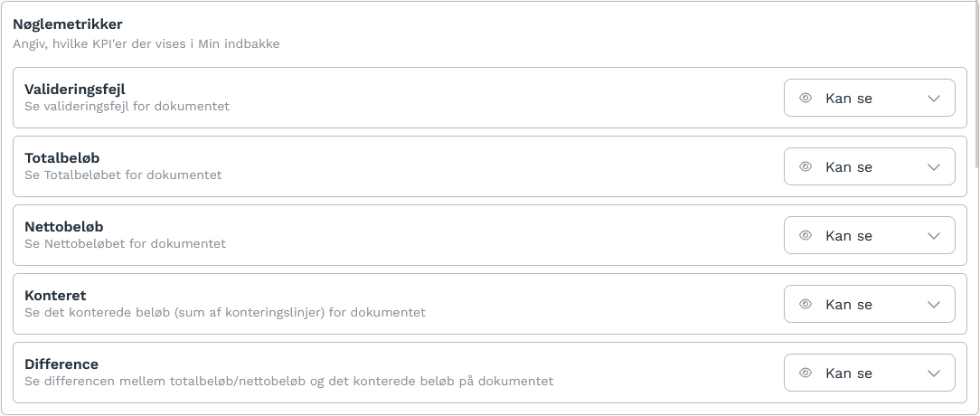Open the 'Kan se' selector for Valideringsfejl
Screen dimensions: 980x416
pos(870,98)
